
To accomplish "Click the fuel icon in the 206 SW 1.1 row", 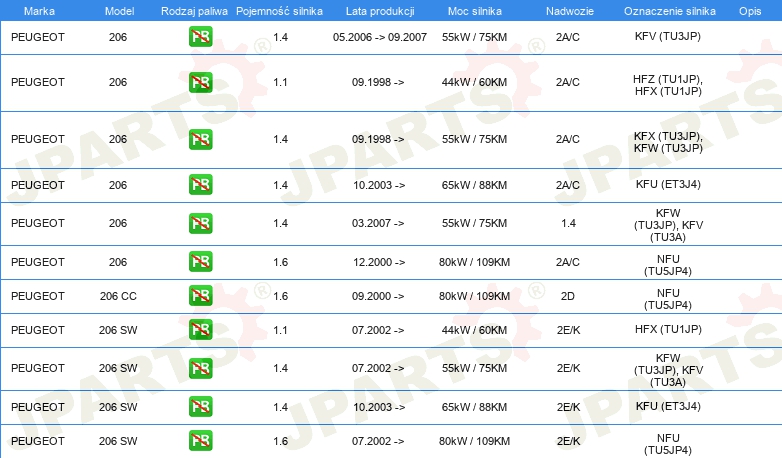I will click(x=200, y=330).
